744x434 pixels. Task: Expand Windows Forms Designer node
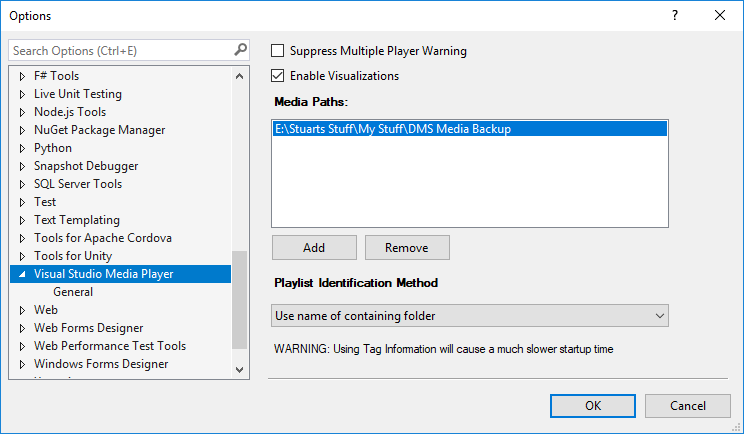click(22, 364)
